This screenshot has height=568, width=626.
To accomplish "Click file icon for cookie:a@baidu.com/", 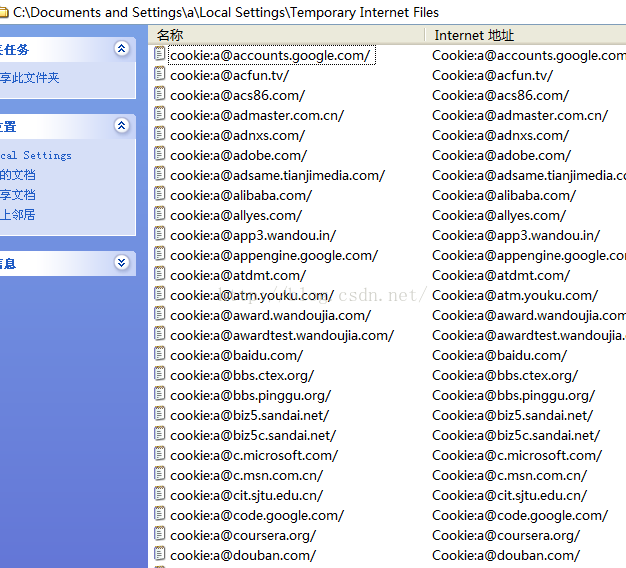I will 160,353.
